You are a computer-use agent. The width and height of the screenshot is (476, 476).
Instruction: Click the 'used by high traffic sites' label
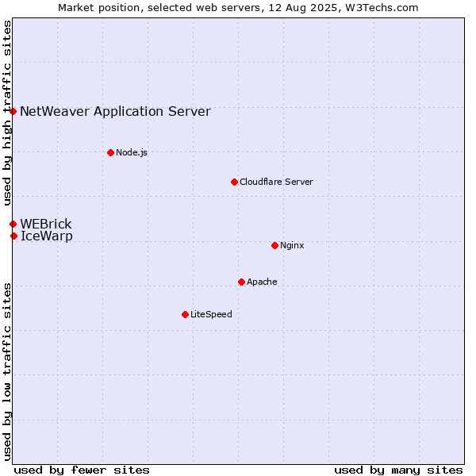tap(7, 113)
